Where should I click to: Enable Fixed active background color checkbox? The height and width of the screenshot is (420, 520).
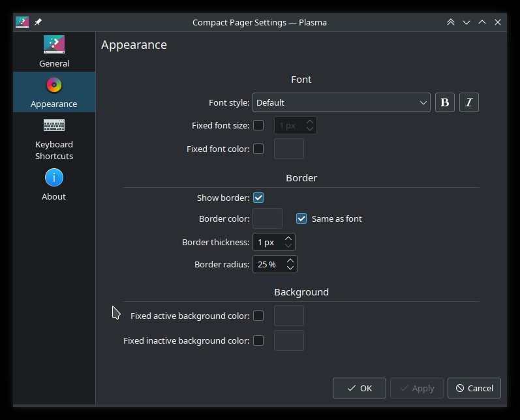[258, 316]
